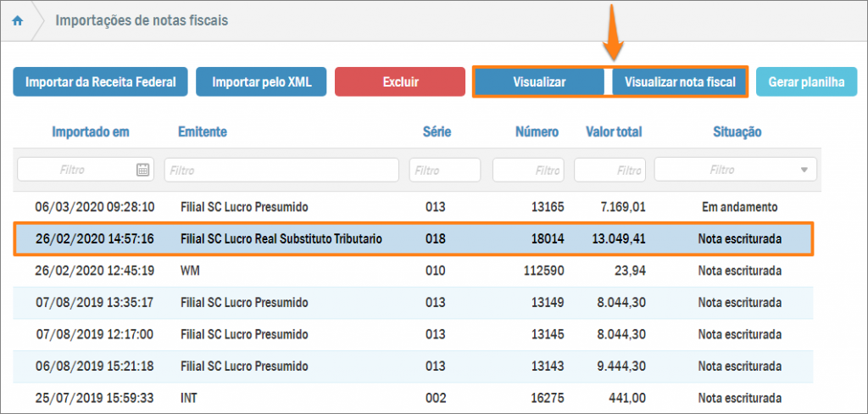Expand the Situação filter dropdown

(804, 170)
